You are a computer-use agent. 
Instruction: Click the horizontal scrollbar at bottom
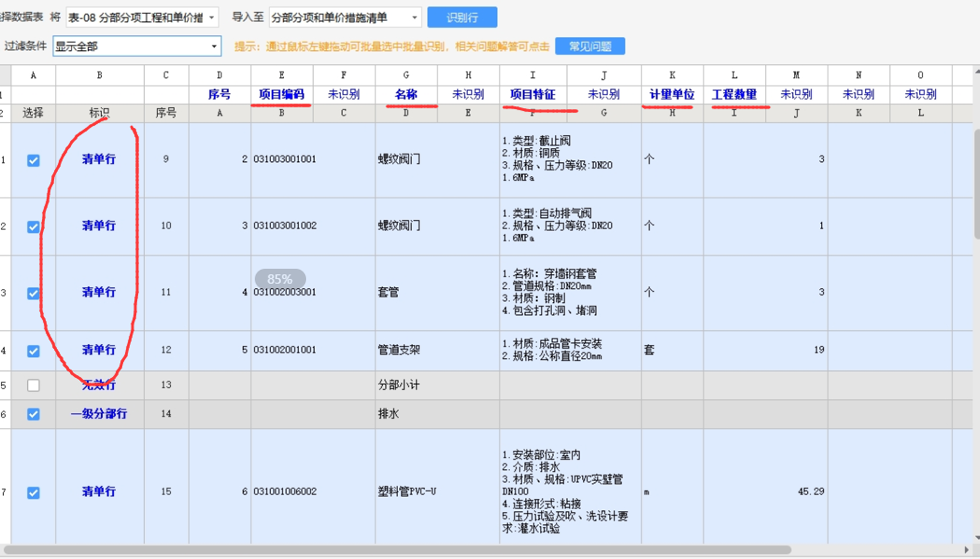(x=398, y=551)
